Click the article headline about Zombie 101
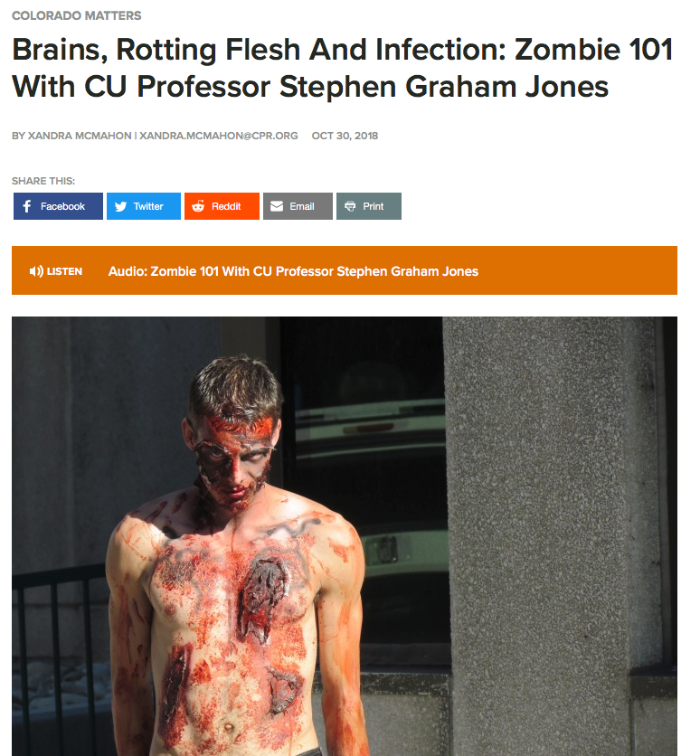700x756 pixels. click(x=342, y=68)
